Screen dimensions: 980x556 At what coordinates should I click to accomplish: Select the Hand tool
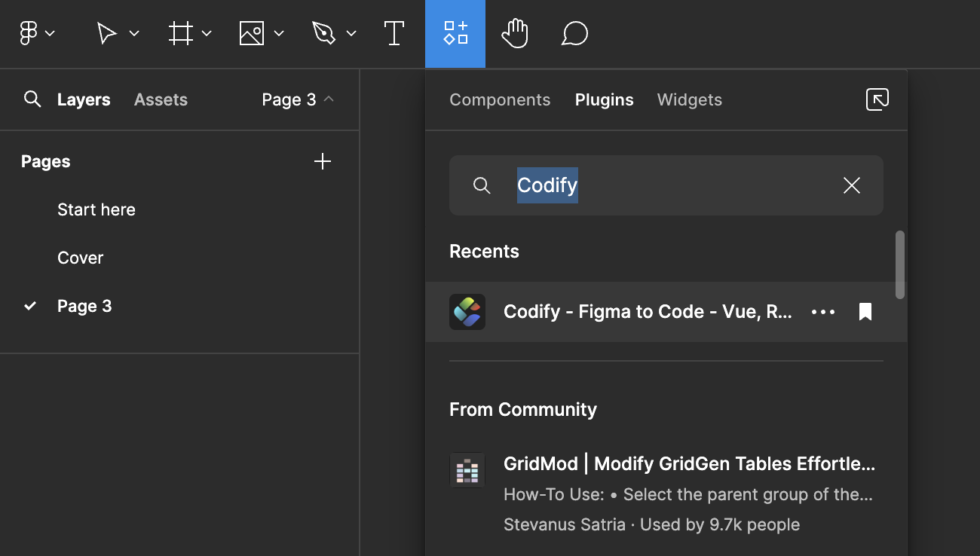[x=516, y=33]
